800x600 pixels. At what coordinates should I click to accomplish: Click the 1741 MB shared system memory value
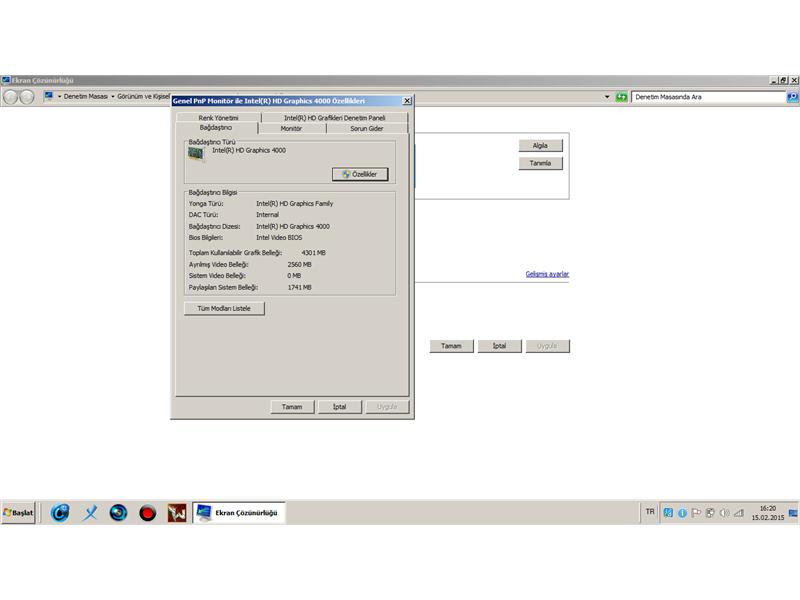299,287
